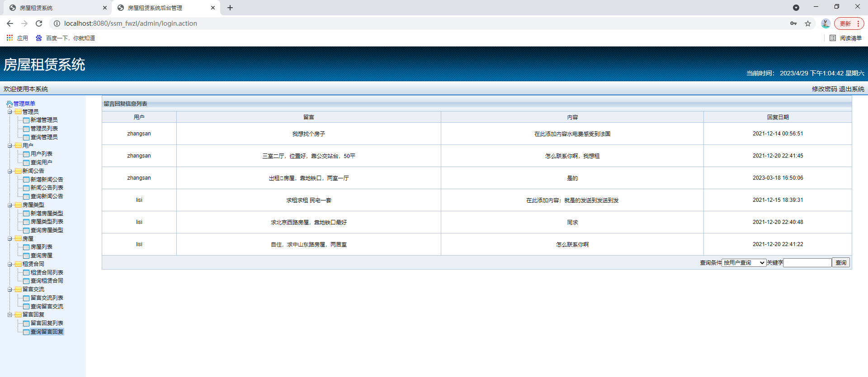868x377 pixels.
Task: Open 管理员列表 in the menu tree
Action: coord(44,129)
